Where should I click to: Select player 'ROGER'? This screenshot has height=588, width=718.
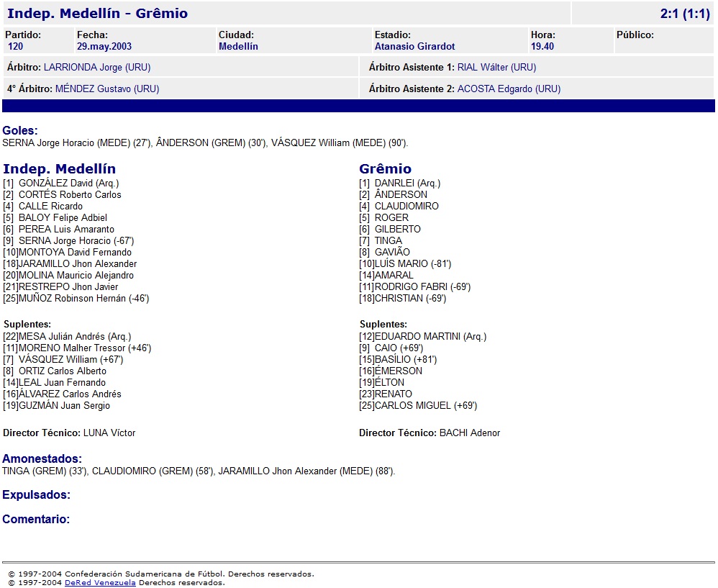[391, 217]
